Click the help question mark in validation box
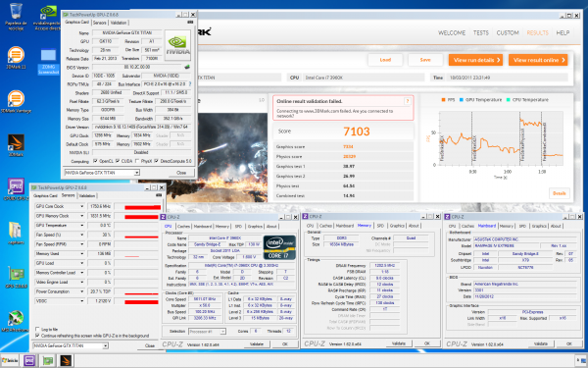 click(x=408, y=101)
